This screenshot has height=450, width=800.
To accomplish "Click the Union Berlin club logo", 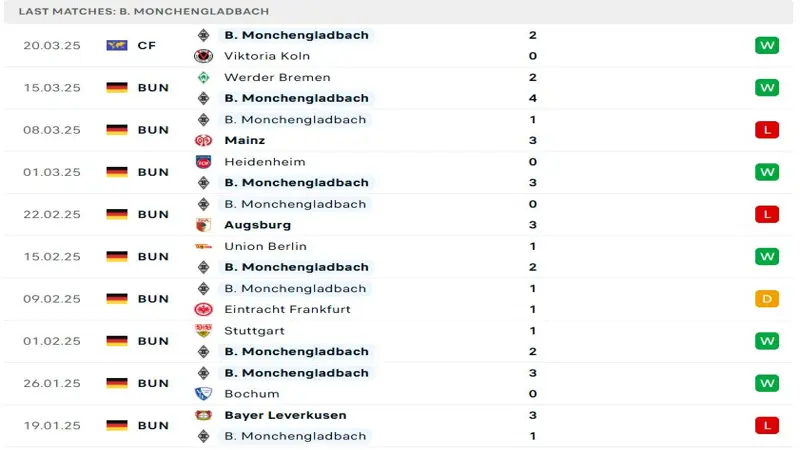I will (x=204, y=246).
